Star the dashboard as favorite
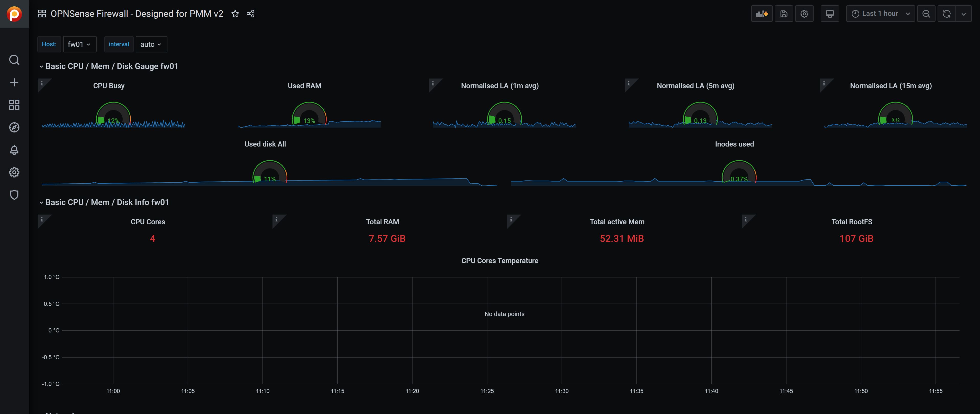This screenshot has width=980, height=414. click(235, 14)
